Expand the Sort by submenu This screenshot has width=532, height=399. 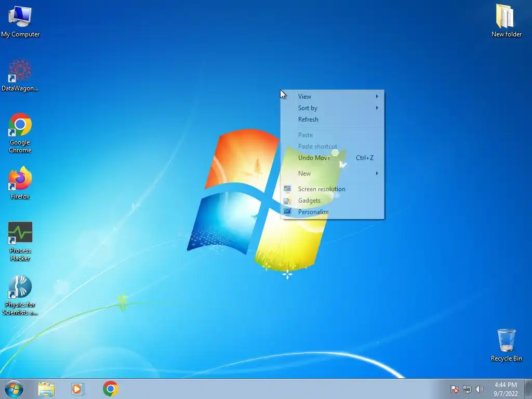[x=332, y=108]
